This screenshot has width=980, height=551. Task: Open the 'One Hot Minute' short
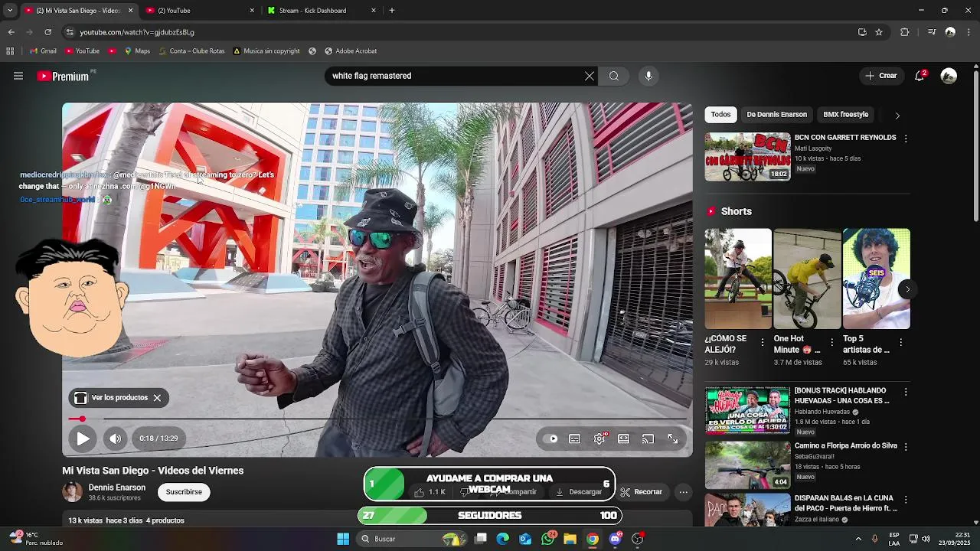(807, 279)
